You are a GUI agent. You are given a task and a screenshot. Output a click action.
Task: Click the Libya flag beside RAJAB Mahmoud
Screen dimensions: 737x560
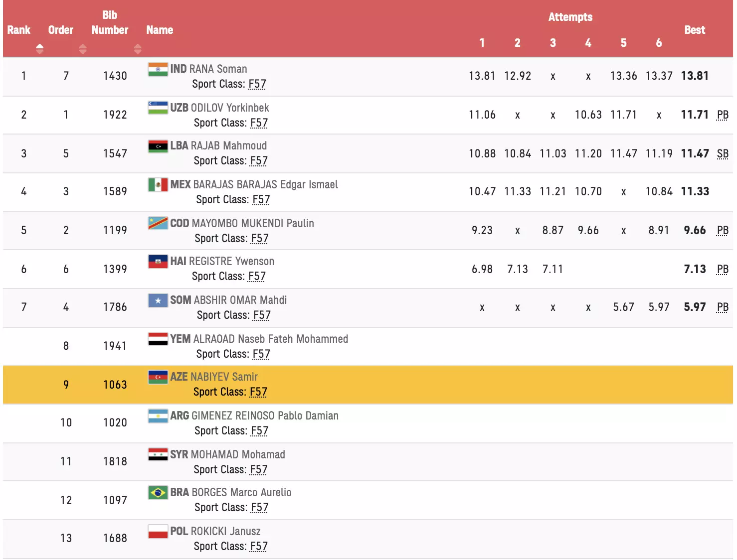click(x=158, y=146)
